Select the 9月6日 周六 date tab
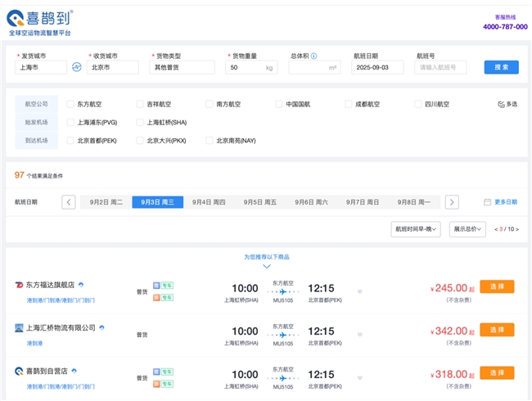Image resolution: width=532 pixels, height=401 pixels. point(311,202)
